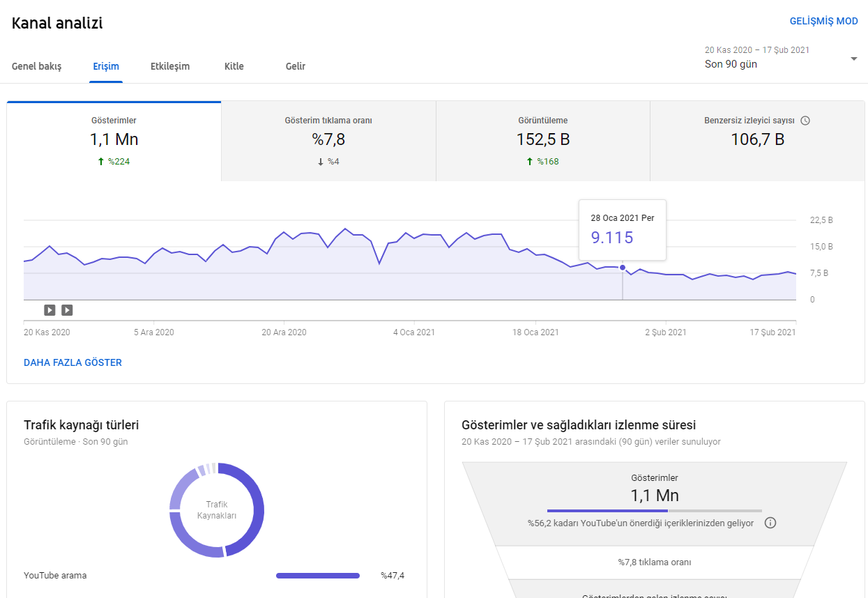Select the Gösterim tıklama oranı metric card

(328, 141)
